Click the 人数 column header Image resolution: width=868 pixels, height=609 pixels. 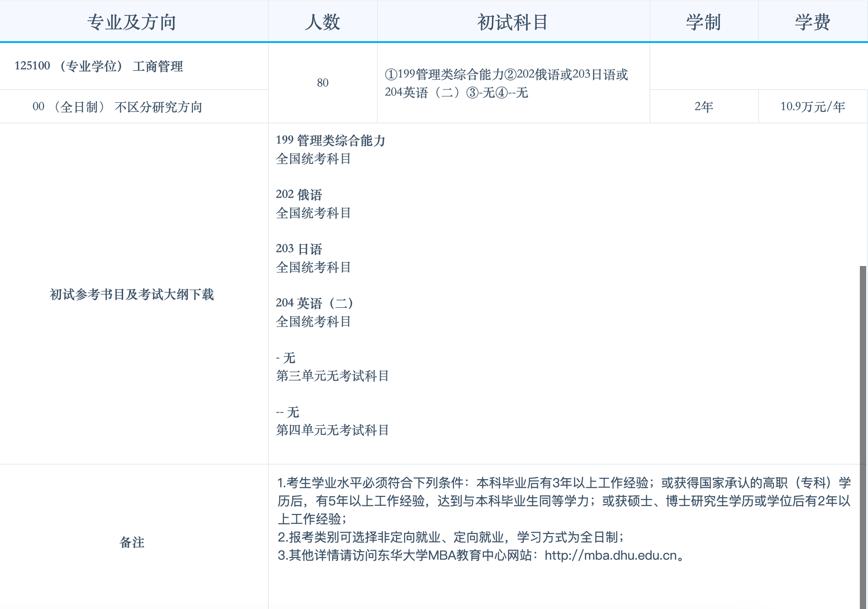click(x=323, y=22)
